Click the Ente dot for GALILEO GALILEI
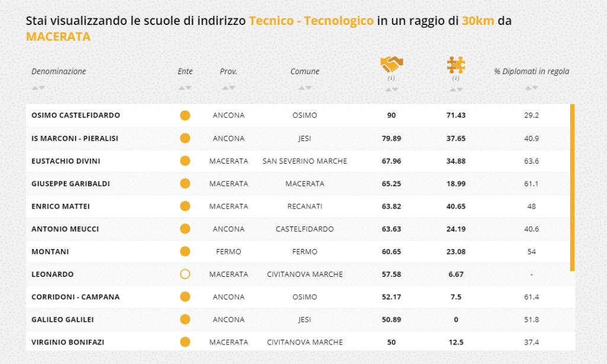Screen dimensions: 607x364 pos(185,320)
